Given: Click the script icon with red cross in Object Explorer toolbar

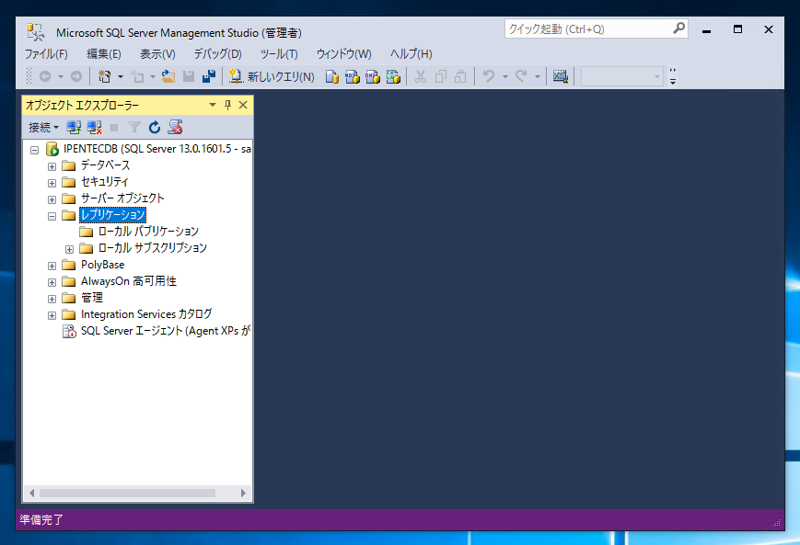Looking at the screenshot, I should 175,127.
